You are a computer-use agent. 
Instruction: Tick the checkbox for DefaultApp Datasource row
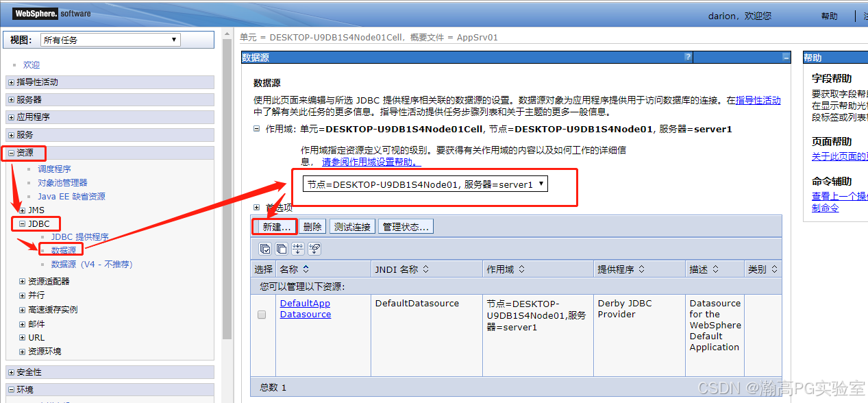pyautogui.click(x=261, y=315)
